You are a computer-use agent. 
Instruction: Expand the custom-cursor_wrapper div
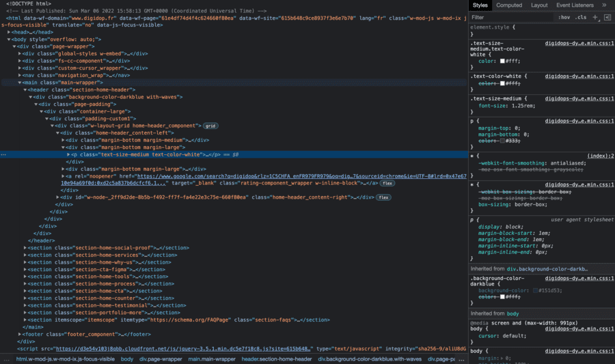(x=20, y=68)
